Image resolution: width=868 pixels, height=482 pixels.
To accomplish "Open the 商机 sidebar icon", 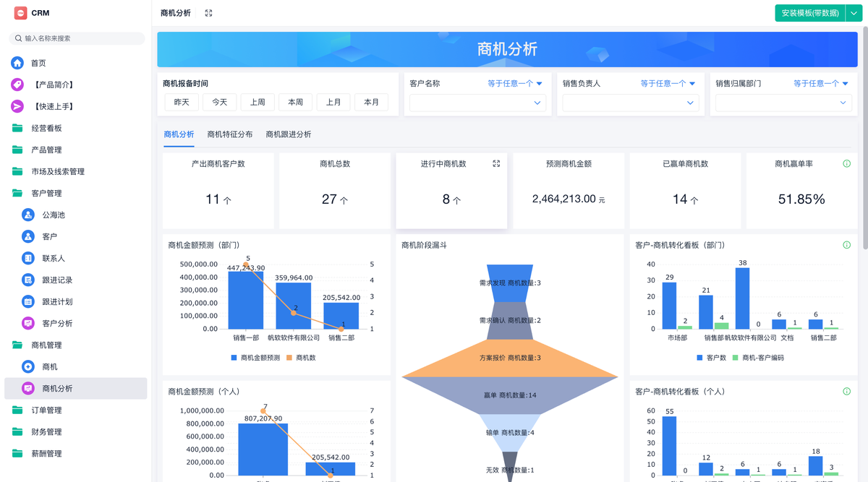I will pos(28,366).
